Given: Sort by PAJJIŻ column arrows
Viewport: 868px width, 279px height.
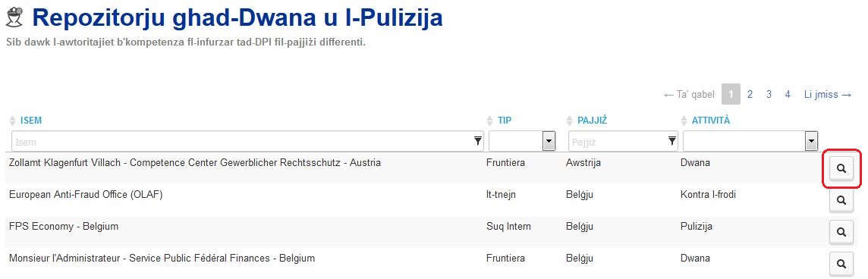Looking at the screenshot, I should (570, 121).
